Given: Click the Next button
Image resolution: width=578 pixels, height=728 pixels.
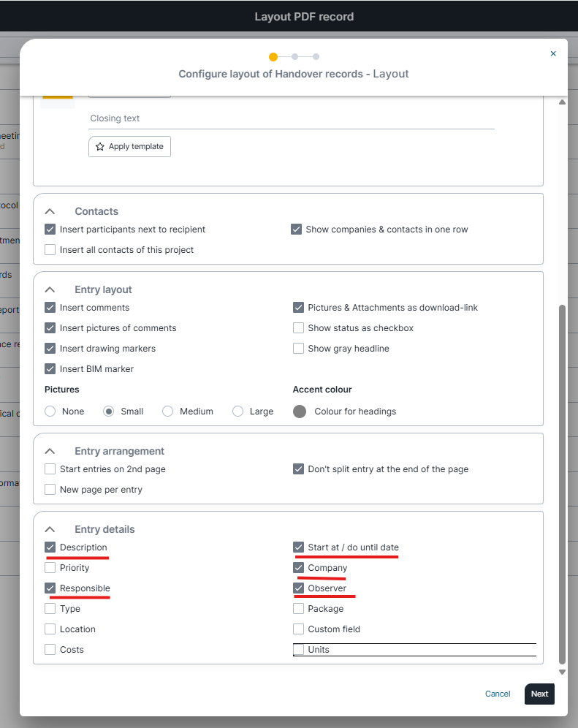Looking at the screenshot, I should (539, 694).
